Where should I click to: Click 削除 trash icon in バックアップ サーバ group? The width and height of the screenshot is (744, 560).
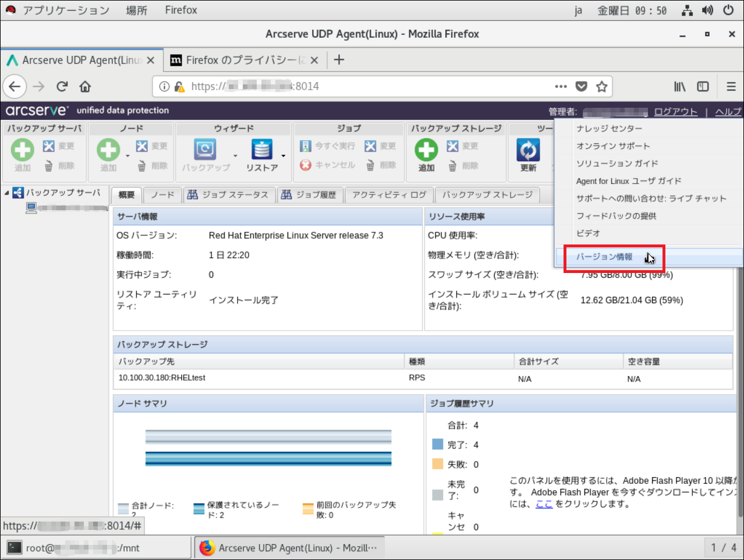(x=49, y=166)
